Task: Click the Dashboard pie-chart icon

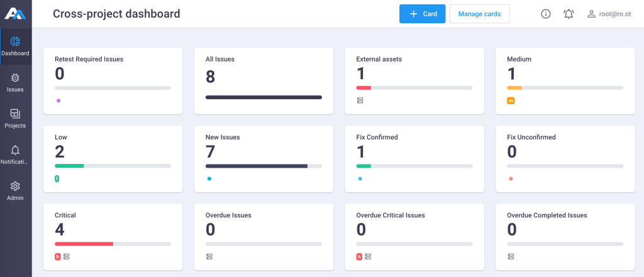Action: 15,41
